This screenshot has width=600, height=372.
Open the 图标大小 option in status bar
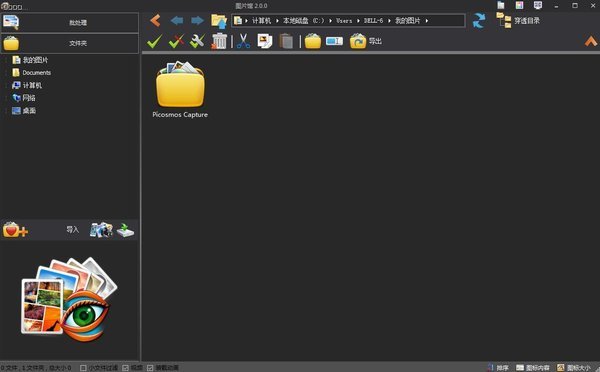point(574,368)
